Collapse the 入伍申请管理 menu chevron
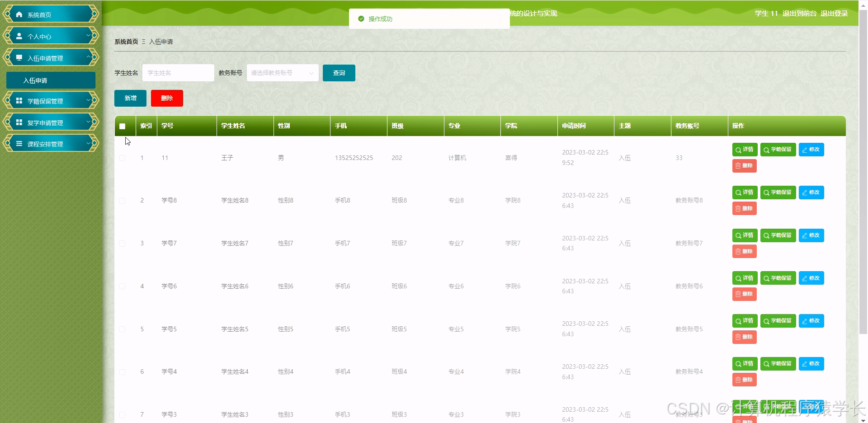This screenshot has width=868, height=423. click(88, 57)
